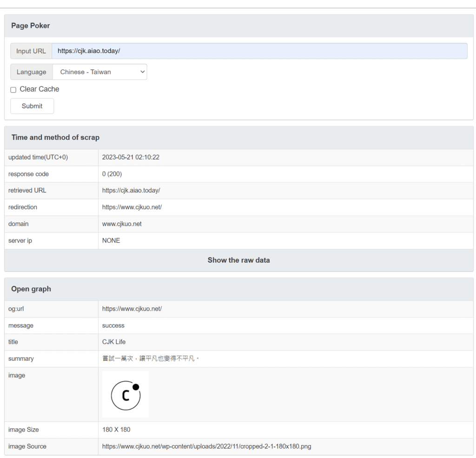Click the Time and method of scrap heading

[56, 138]
